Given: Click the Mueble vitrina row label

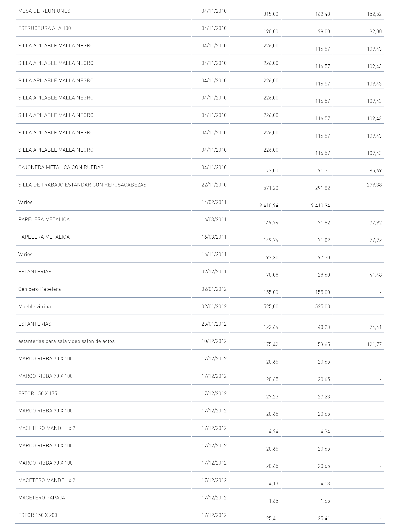Looking at the screenshot, I should (35, 306).
